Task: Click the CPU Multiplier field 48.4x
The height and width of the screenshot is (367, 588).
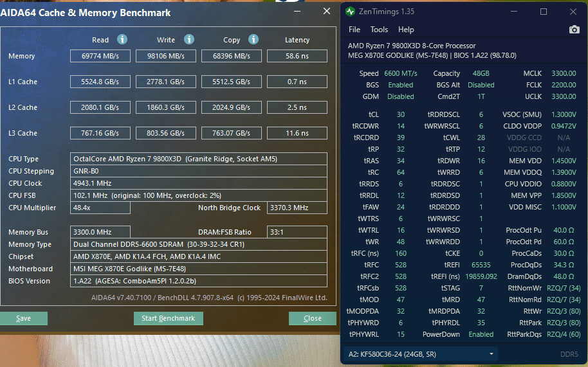Action: coord(100,208)
